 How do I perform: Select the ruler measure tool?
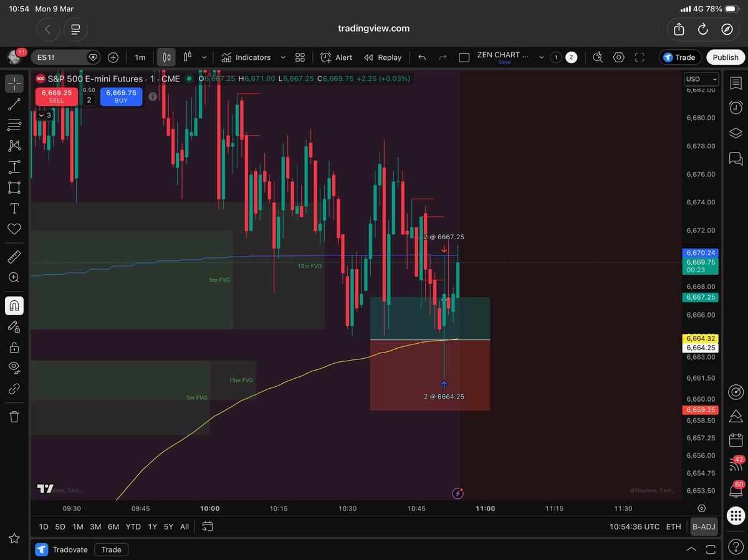pyautogui.click(x=14, y=257)
